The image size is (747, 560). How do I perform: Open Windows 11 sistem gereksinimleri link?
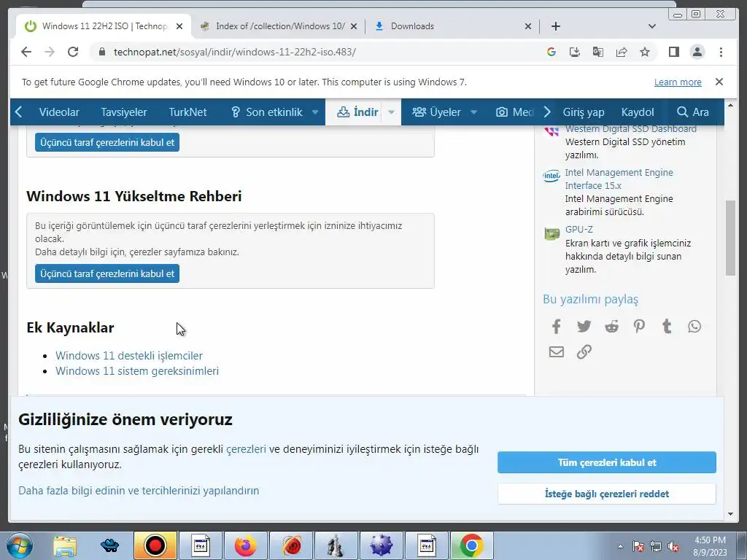137,371
